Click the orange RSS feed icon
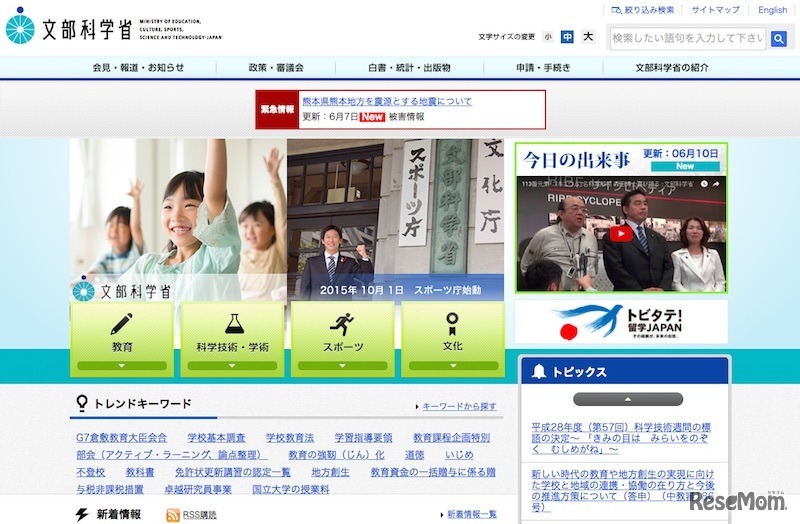800x524 pixels. [x=173, y=515]
